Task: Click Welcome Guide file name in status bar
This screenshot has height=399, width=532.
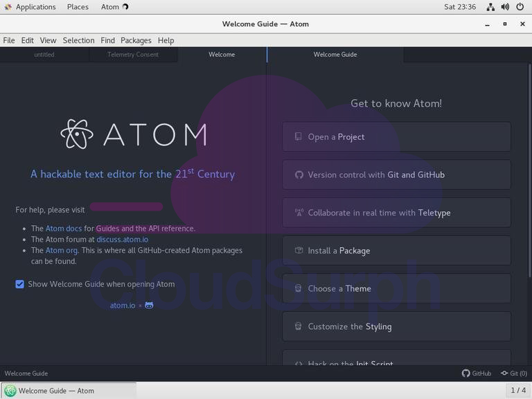Action: click(x=26, y=373)
